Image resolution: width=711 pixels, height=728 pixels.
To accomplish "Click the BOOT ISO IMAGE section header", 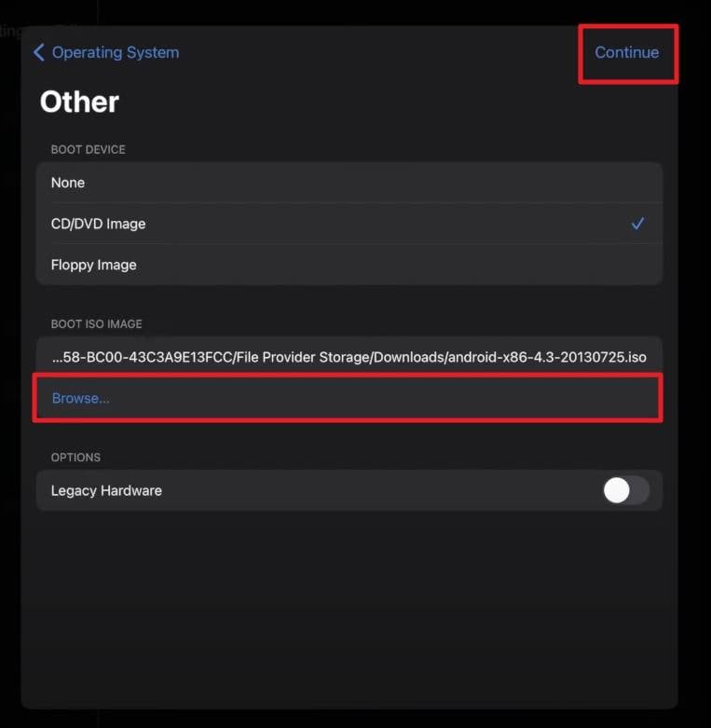I will (x=97, y=324).
